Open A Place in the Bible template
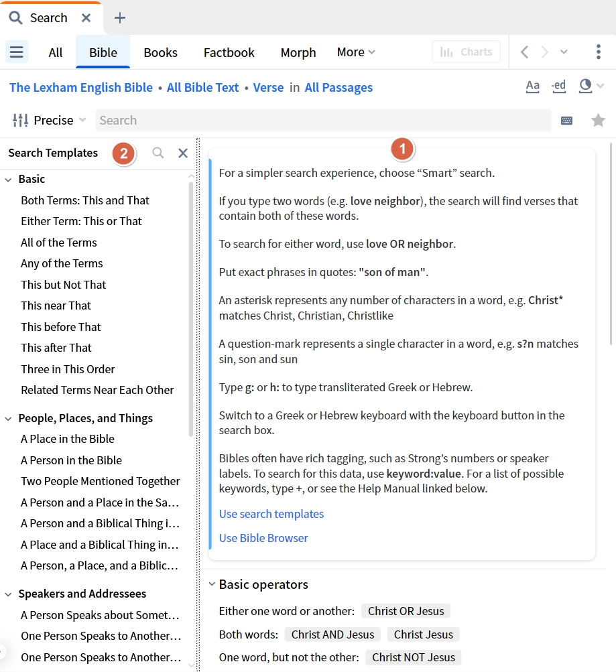616x672 pixels. 68,439
